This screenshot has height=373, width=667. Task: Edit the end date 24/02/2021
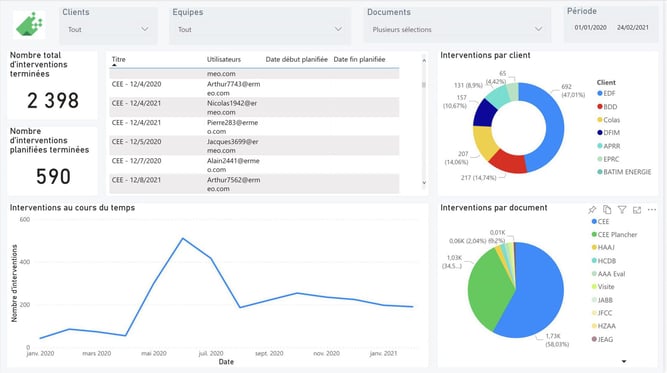point(633,28)
